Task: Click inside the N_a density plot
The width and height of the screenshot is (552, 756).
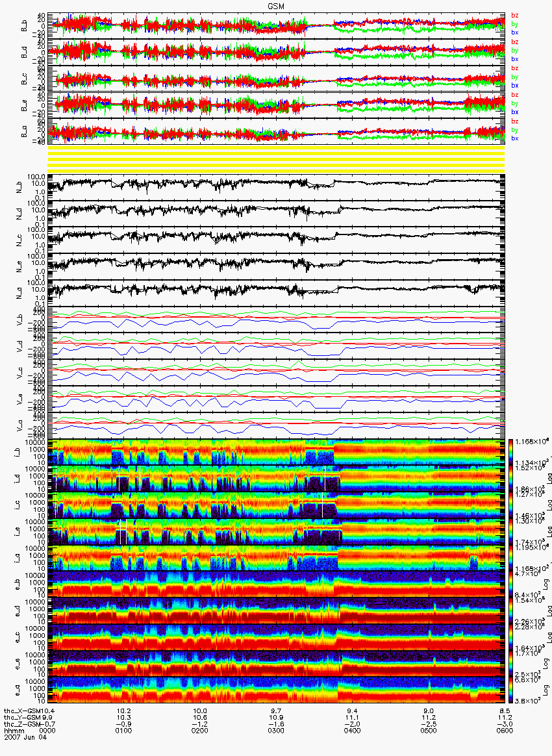Action: [x=276, y=293]
